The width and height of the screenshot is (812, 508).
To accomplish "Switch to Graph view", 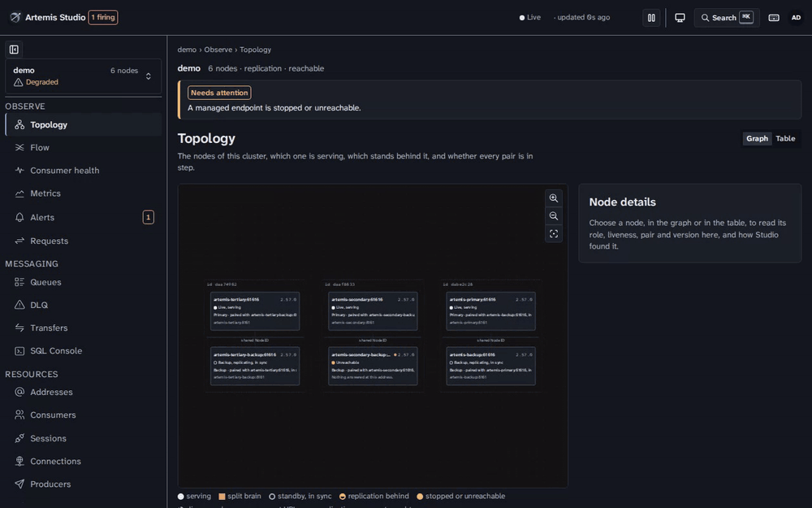I will 757,138.
